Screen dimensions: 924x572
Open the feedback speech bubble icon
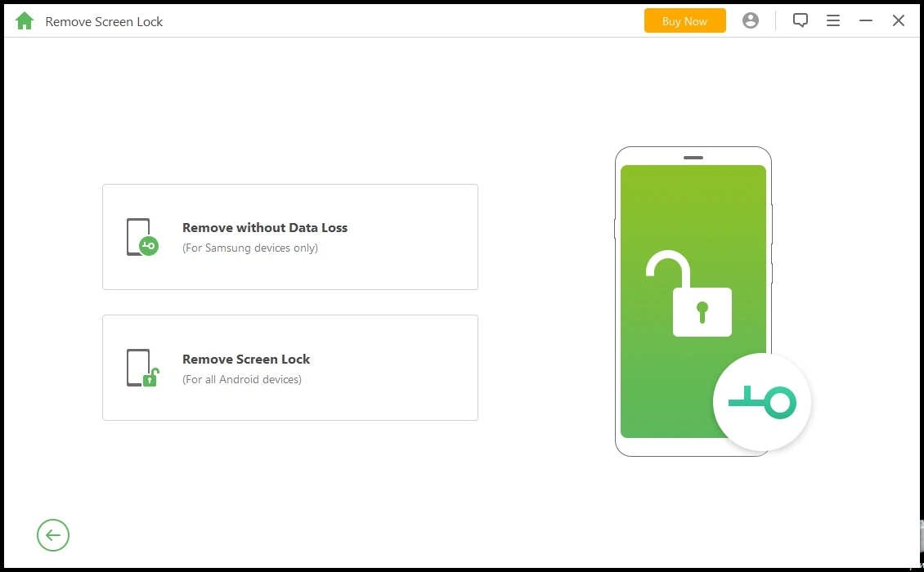[800, 20]
